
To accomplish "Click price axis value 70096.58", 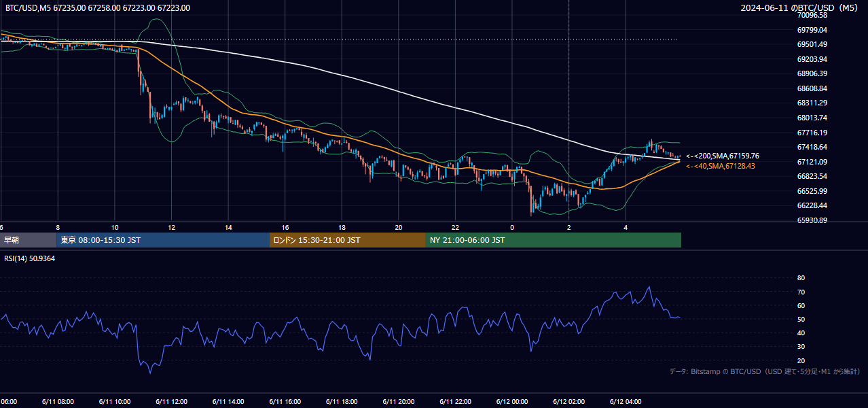I will (x=812, y=15).
